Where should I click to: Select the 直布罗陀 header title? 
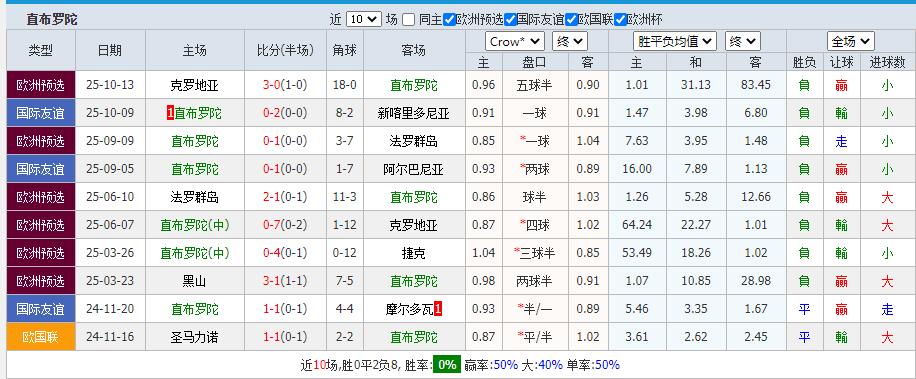point(51,19)
